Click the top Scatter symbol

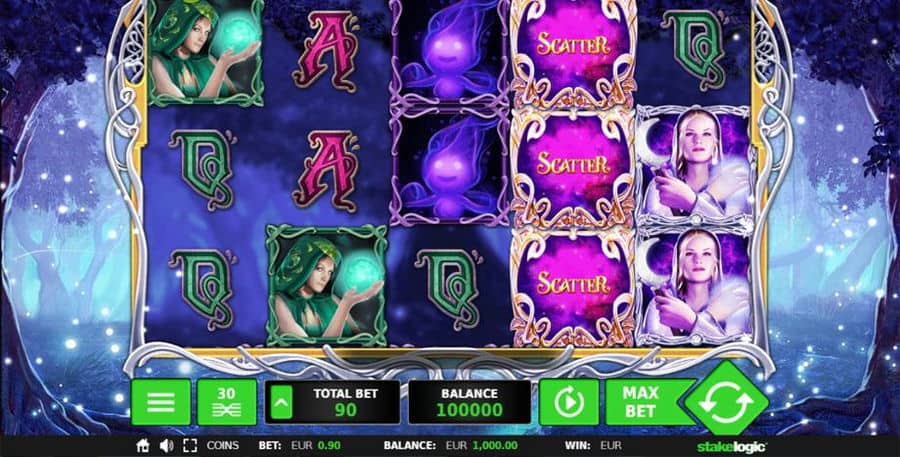[x=572, y=54]
